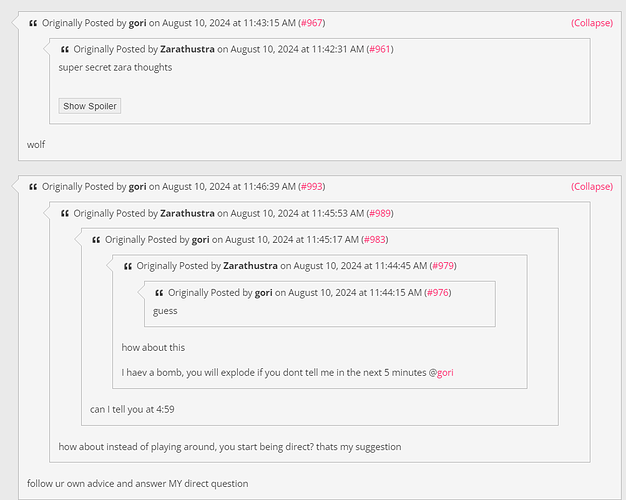Click quote mark icon beside post #983
The width and height of the screenshot is (626, 500).
(96, 240)
